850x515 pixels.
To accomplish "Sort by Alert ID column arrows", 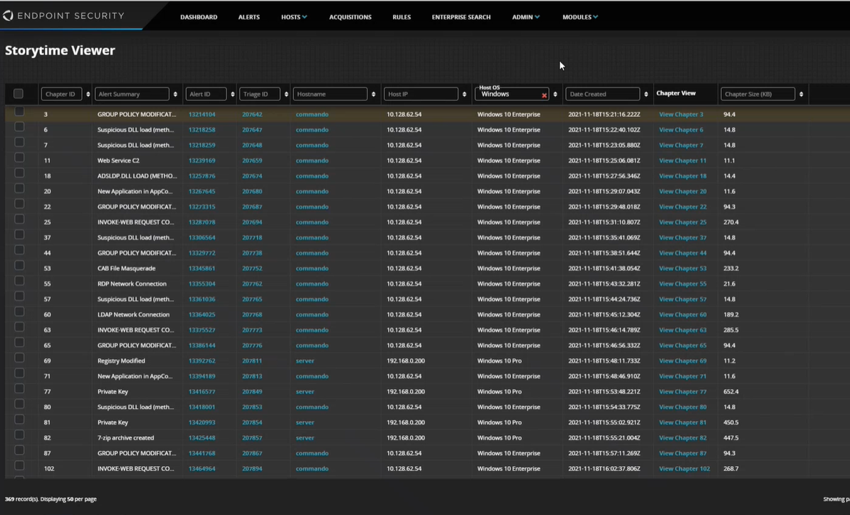I will pyautogui.click(x=233, y=94).
